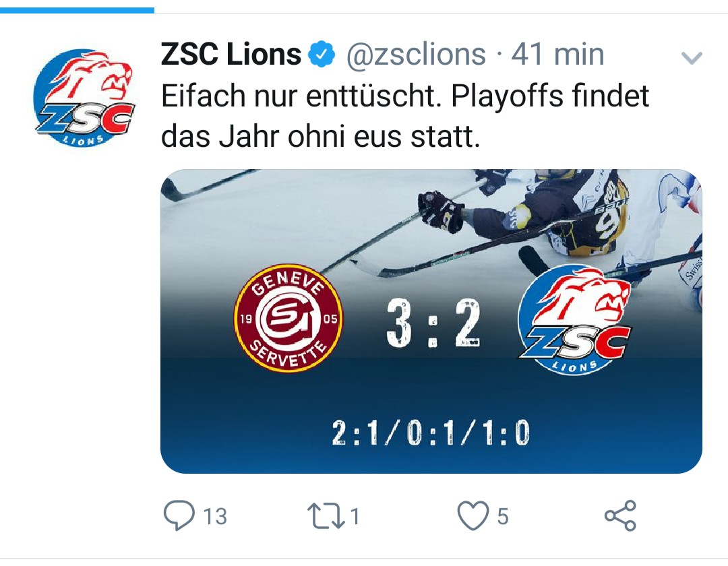
Task: Click the period scores 2:1/0:1/1:0
Action: 431,433
